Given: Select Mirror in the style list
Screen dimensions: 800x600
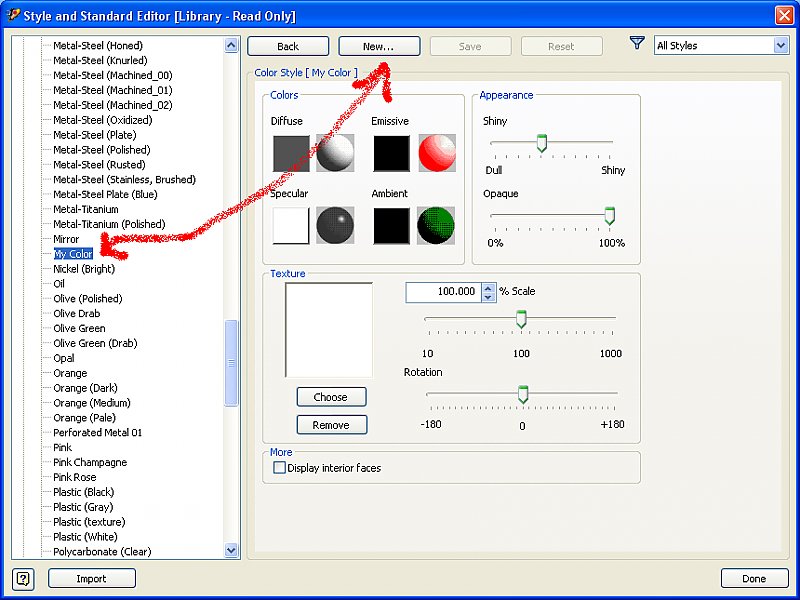Looking at the screenshot, I should pos(66,239).
